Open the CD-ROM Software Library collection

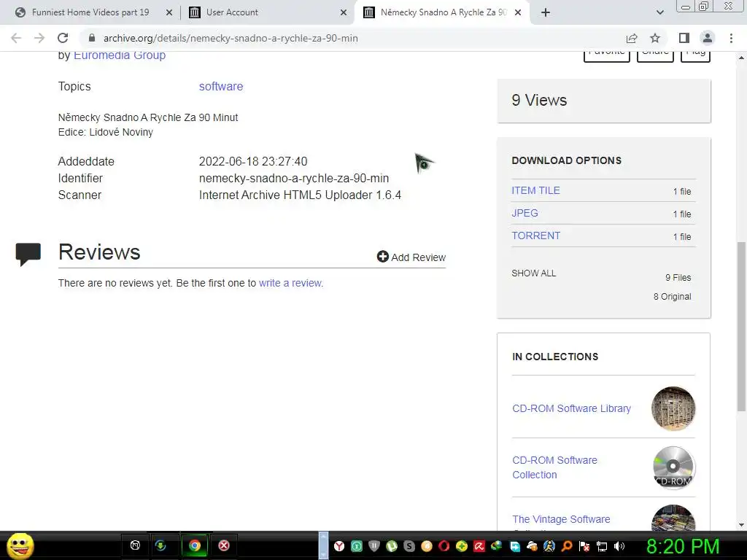(x=571, y=408)
